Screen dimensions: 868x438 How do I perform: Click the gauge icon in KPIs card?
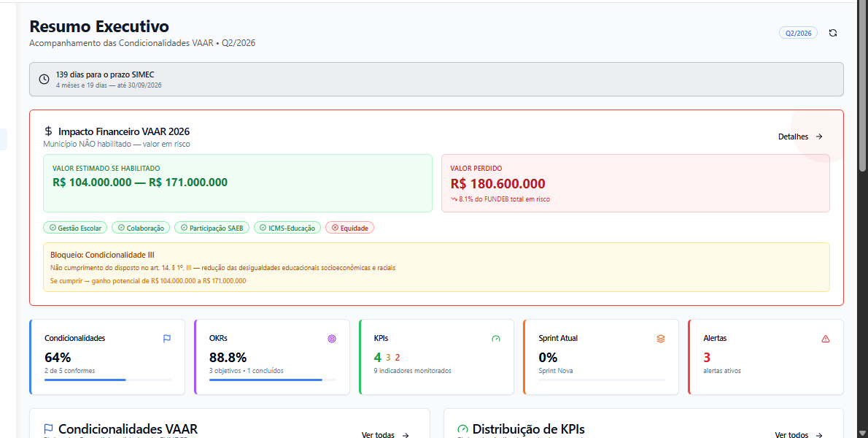pyautogui.click(x=496, y=338)
